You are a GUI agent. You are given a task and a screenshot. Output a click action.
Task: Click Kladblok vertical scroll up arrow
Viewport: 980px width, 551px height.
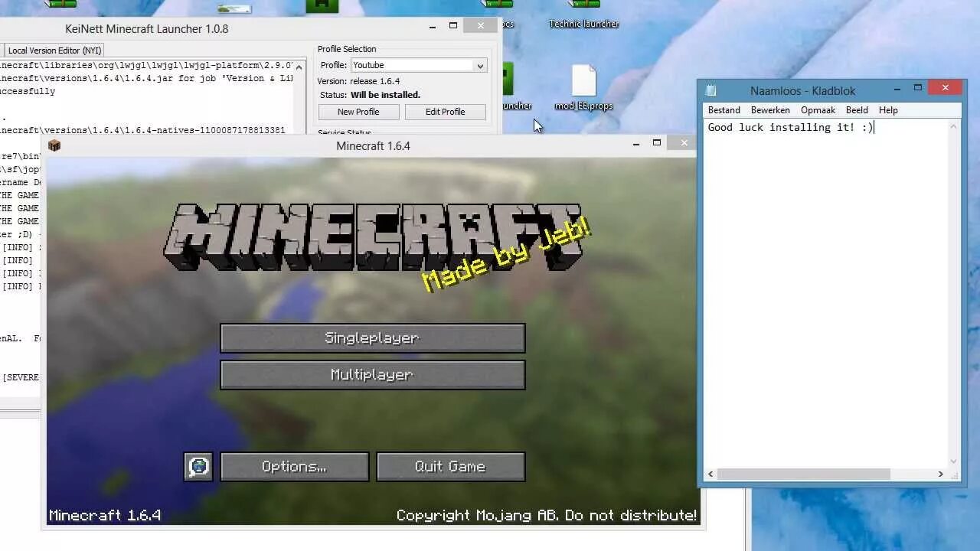(953, 126)
